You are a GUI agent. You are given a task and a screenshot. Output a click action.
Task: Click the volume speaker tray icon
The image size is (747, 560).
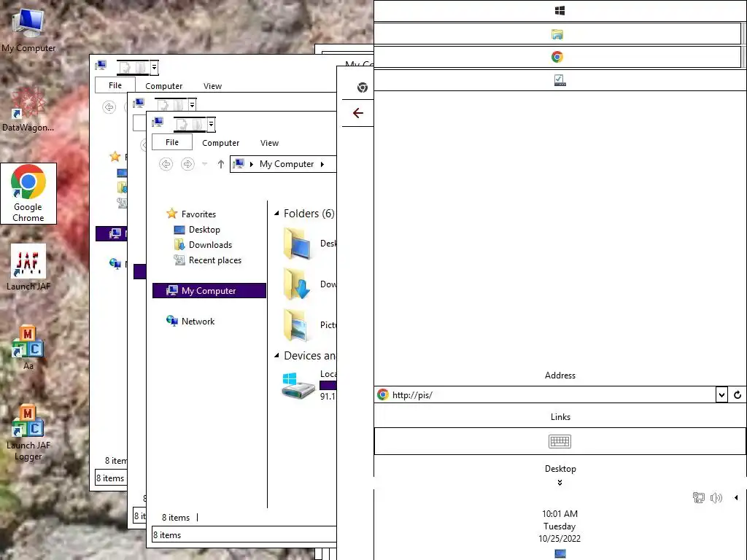[716, 497]
